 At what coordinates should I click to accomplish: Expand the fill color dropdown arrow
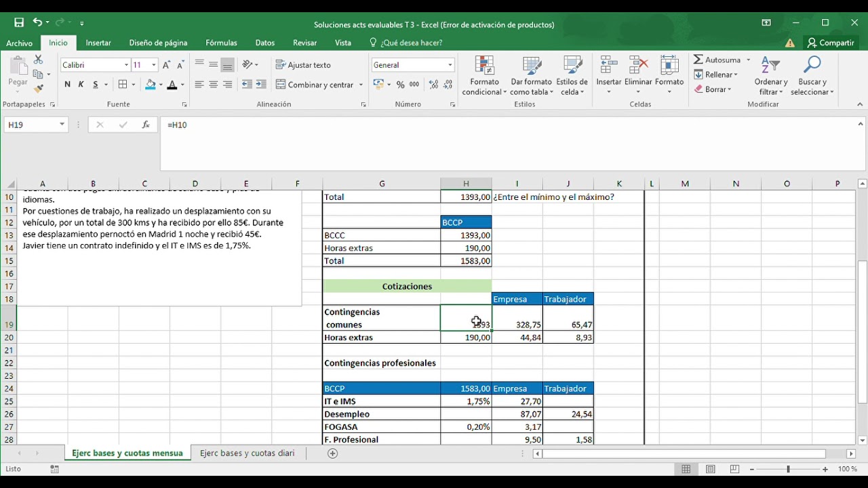(161, 85)
